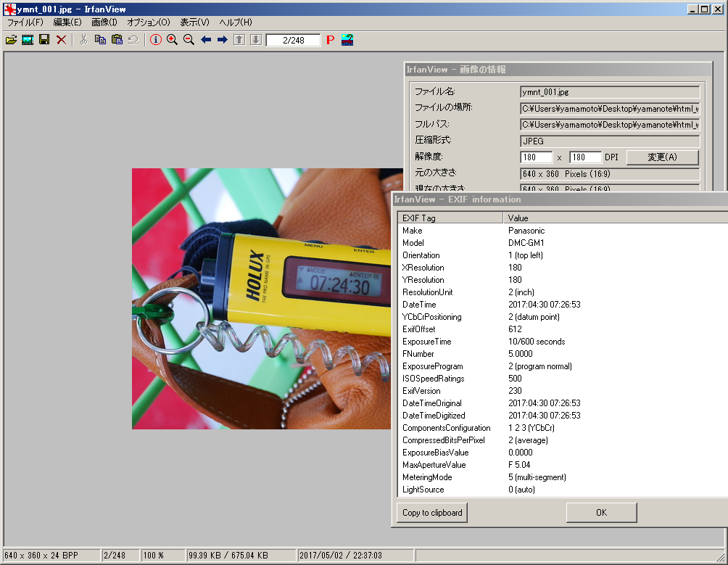Select the ResolutionUnit value 2 (inch)

coord(521,292)
